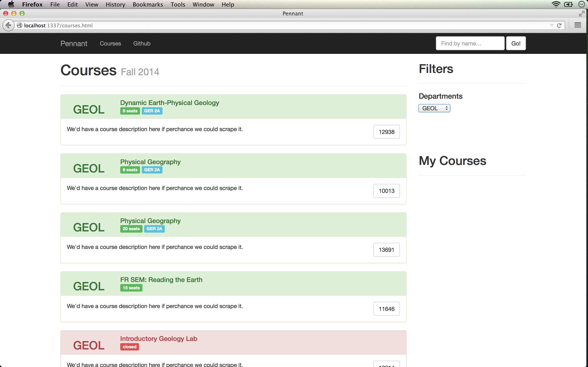Open the History menu

point(115,4)
